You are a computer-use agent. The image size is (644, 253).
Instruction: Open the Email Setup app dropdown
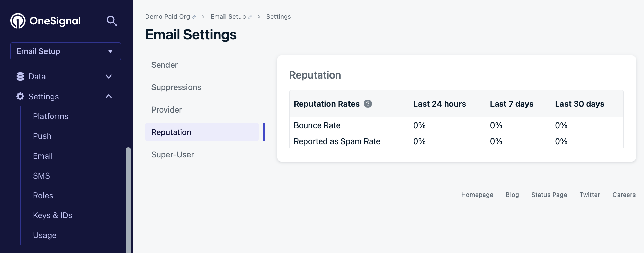pyautogui.click(x=66, y=51)
